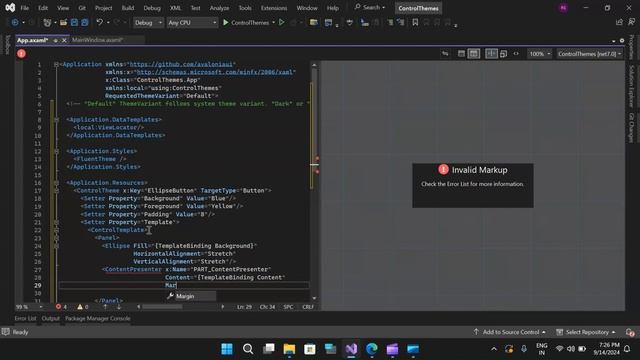Click Add to Source Control
Screen dimensions: 640x360
pyautogui.click(x=509, y=332)
